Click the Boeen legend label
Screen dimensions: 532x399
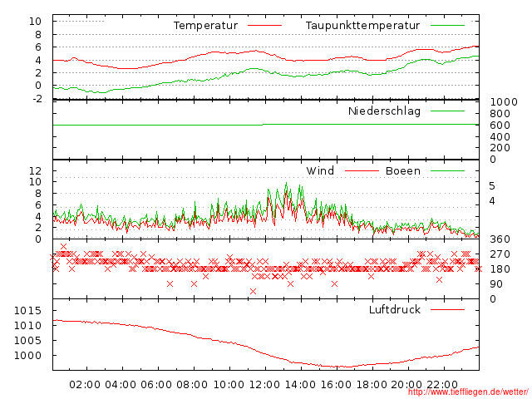tap(403, 170)
